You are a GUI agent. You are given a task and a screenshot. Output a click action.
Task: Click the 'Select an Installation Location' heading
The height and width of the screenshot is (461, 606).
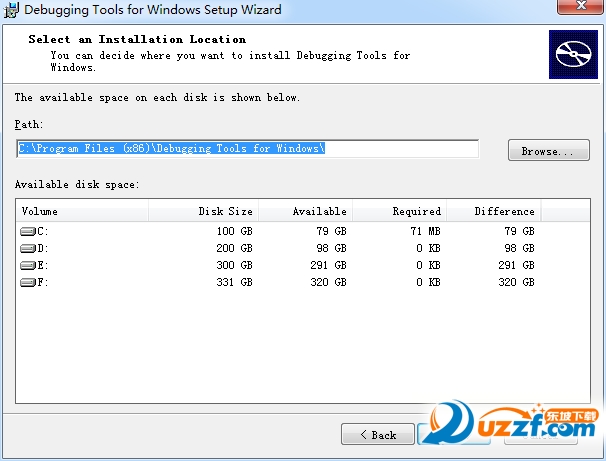137,39
